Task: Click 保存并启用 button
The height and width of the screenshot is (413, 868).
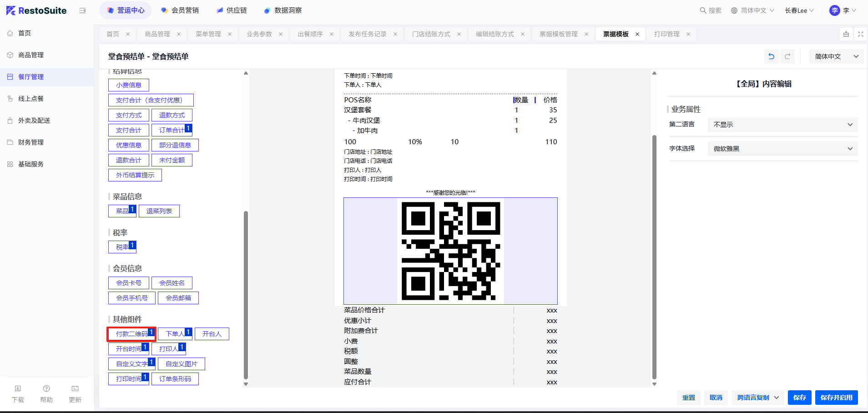Action: (x=837, y=398)
